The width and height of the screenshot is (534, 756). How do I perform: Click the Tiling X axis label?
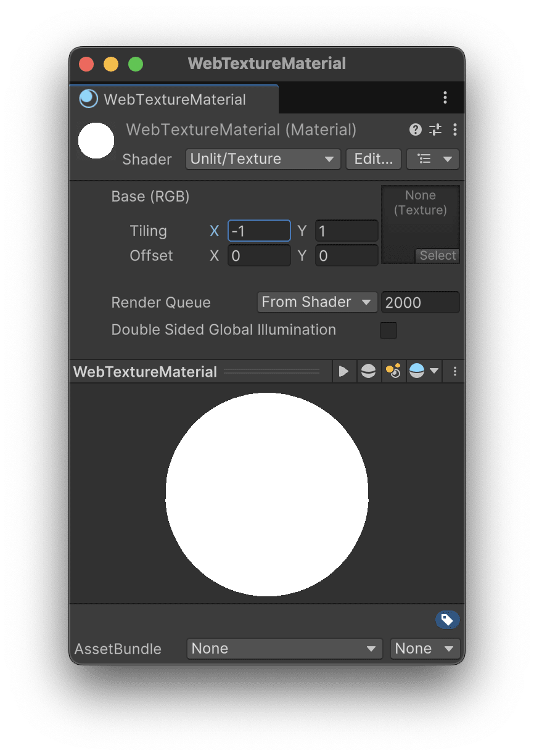[x=215, y=231]
